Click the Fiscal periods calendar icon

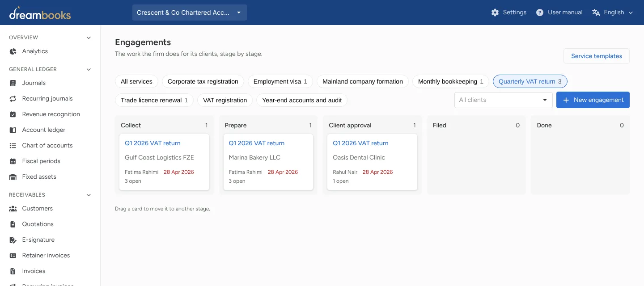pyautogui.click(x=13, y=161)
